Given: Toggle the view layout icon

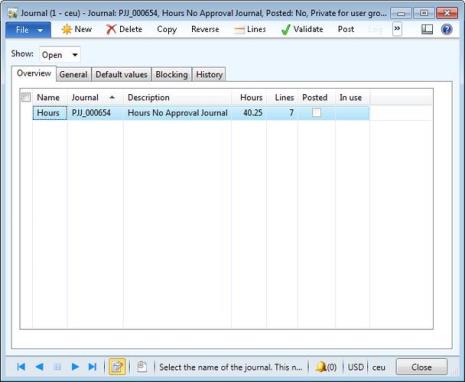Looking at the screenshot, I should click(427, 30).
